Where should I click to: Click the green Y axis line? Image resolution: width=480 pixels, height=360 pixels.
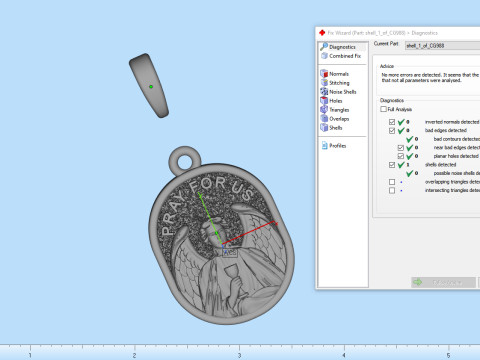tap(210, 218)
